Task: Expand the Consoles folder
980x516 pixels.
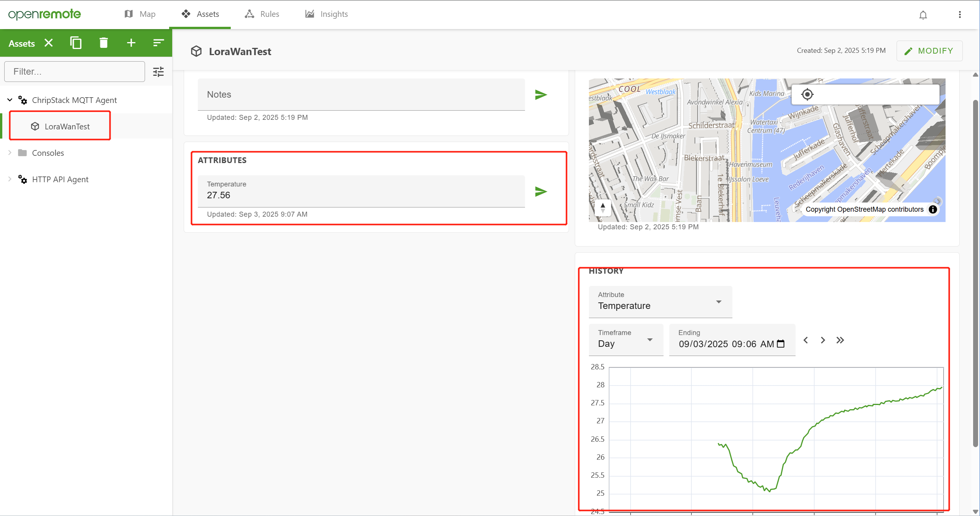Action: click(x=10, y=153)
